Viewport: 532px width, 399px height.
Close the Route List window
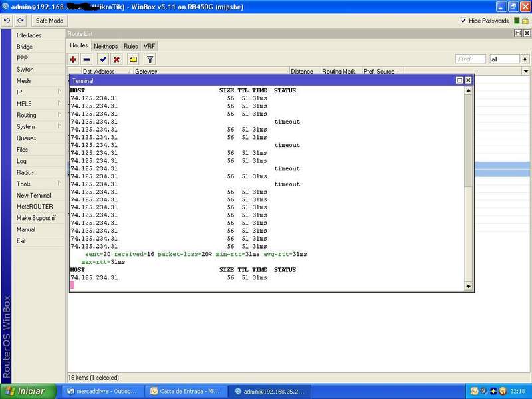(x=527, y=33)
